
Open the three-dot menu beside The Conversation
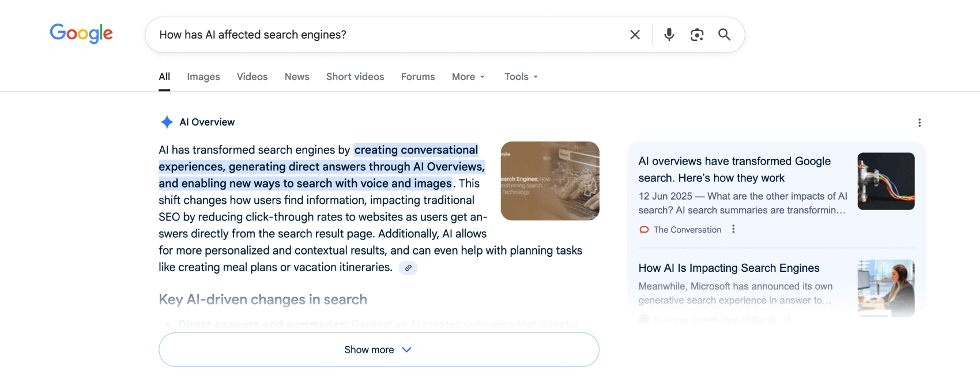[x=733, y=229]
